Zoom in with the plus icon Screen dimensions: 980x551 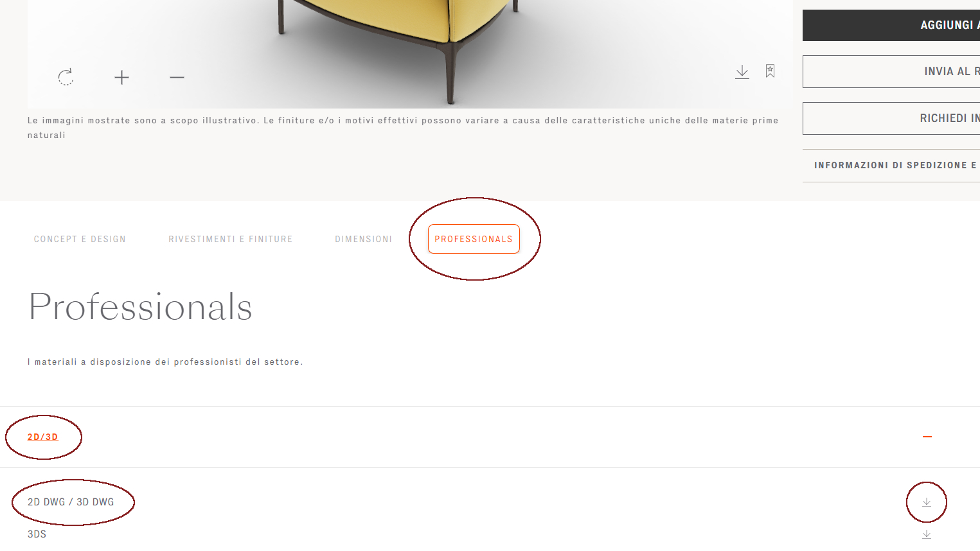coord(121,78)
